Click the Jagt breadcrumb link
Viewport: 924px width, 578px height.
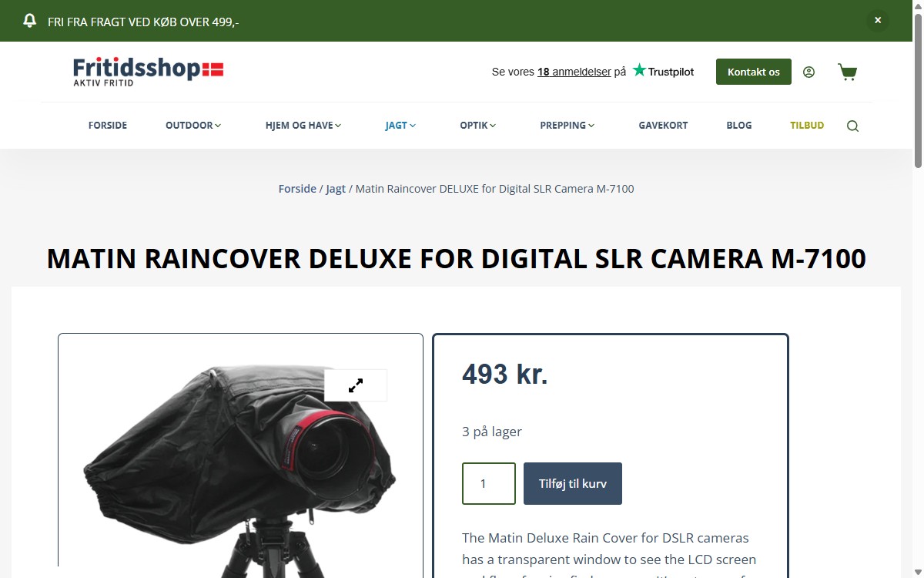point(336,189)
